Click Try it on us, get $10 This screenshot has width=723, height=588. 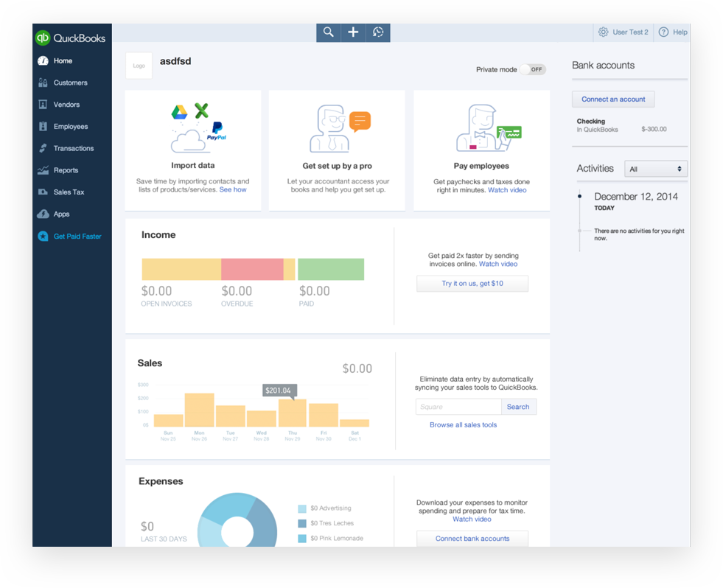tap(472, 284)
